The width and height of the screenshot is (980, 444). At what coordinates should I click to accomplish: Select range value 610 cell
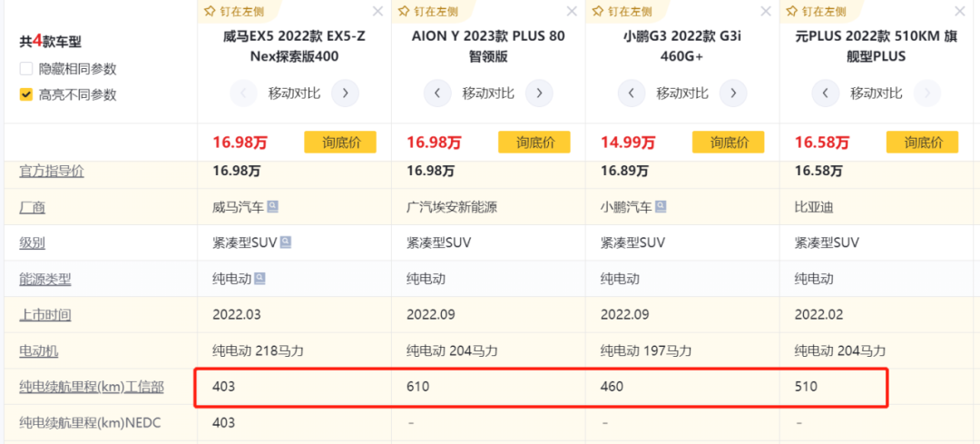418,387
